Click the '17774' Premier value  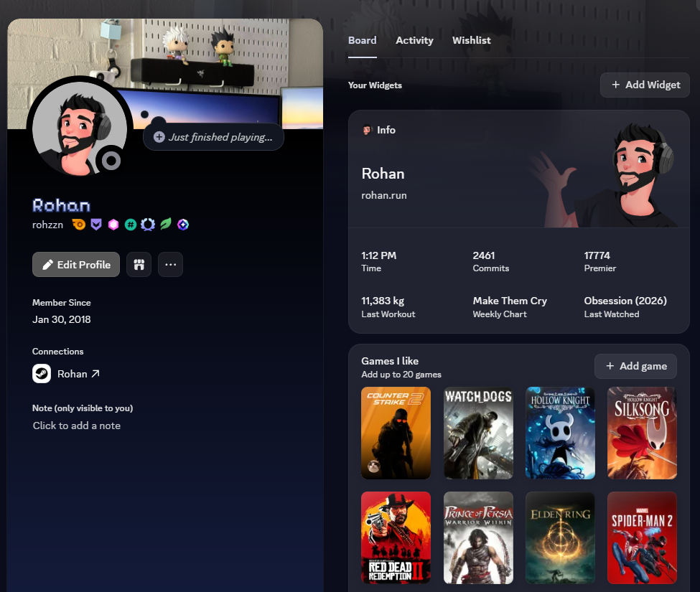pos(597,255)
